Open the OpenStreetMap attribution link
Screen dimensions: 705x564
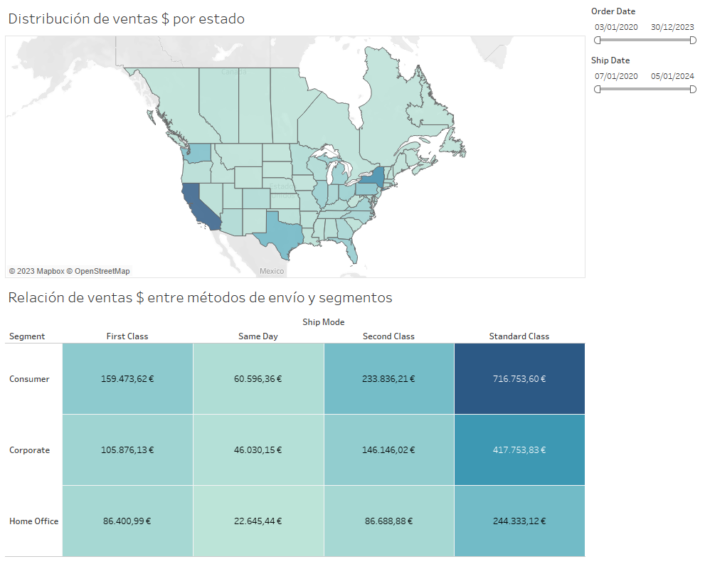pos(102,271)
